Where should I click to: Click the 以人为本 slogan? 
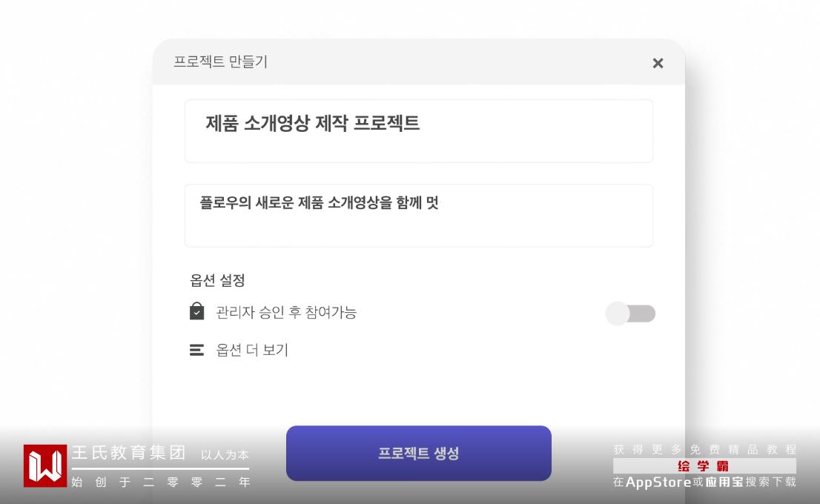225,454
